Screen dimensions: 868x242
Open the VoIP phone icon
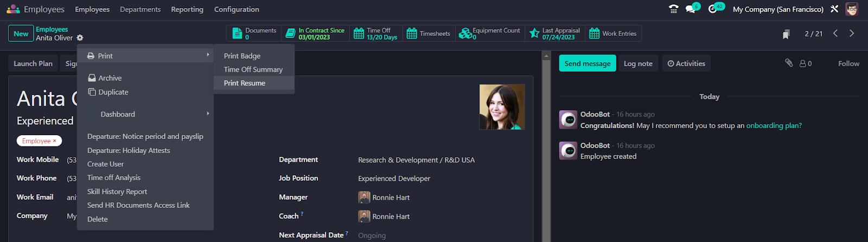point(674,9)
